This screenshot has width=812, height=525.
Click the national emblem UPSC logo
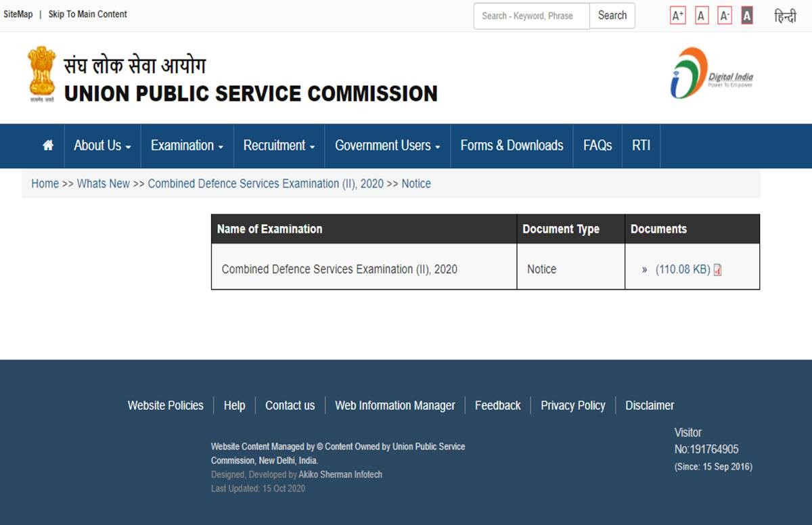(42, 74)
